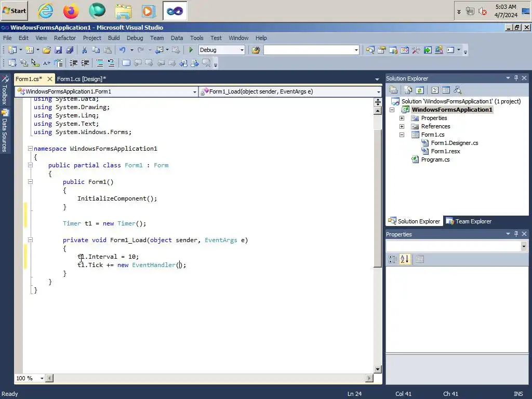Open the Extension Manager toolbar icon

click(x=438, y=50)
